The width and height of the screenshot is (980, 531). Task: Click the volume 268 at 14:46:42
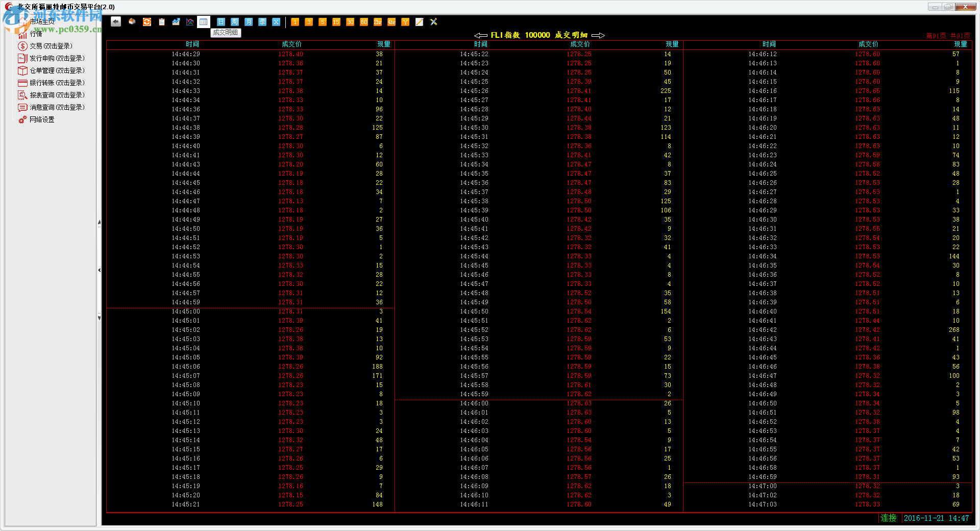pyautogui.click(x=954, y=330)
